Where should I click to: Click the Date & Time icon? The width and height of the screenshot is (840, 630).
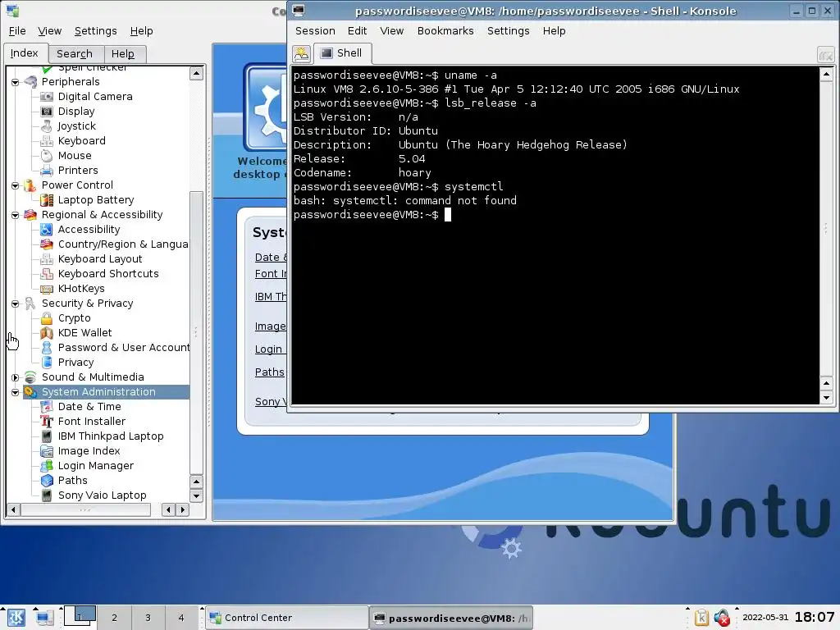click(x=47, y=407)
